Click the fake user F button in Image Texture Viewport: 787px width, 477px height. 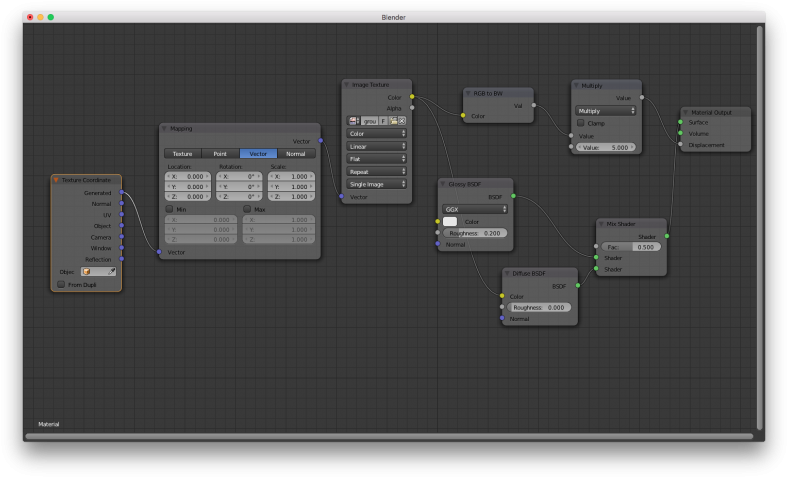click(383, 120)
